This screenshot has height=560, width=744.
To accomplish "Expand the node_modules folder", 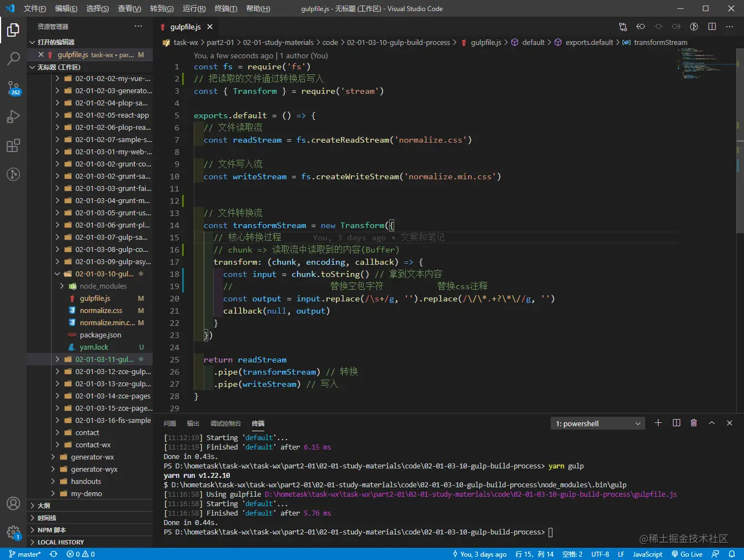I will coord(103,286).
